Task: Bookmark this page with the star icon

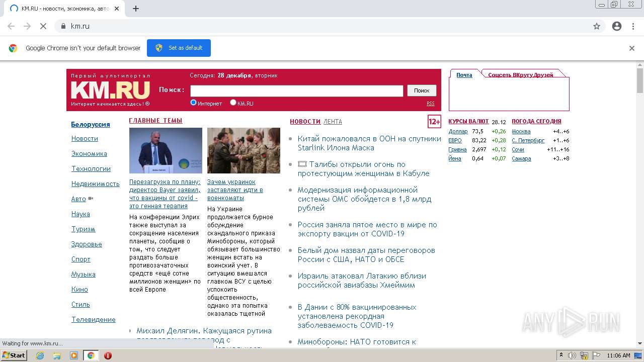Action: [597, 26]
